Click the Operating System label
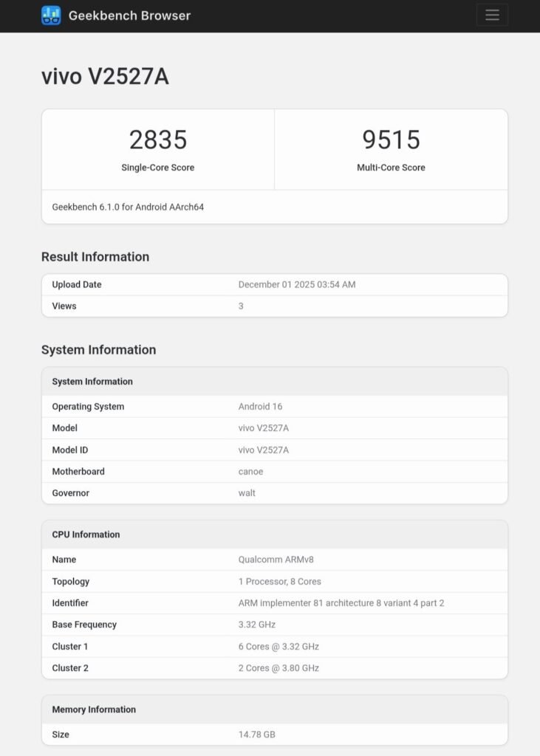Image resolution: width=540 pixels, height=756 pixels. coord(88,407)
